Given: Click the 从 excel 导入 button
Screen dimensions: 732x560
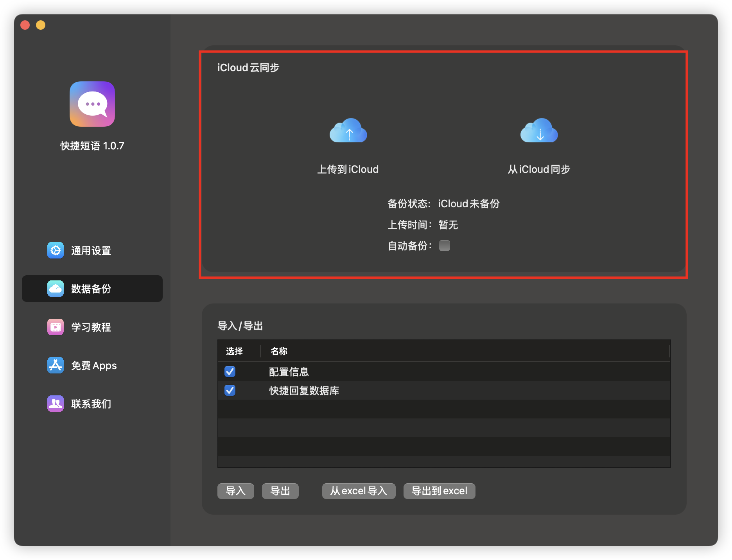Looking at the screenshot, I should [359, 491].
